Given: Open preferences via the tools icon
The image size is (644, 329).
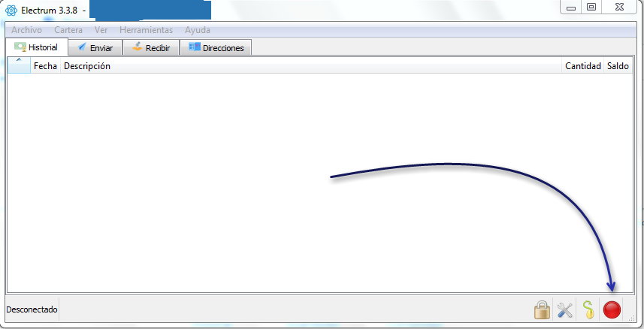Looking at the screenshot, I should [565, 310].
